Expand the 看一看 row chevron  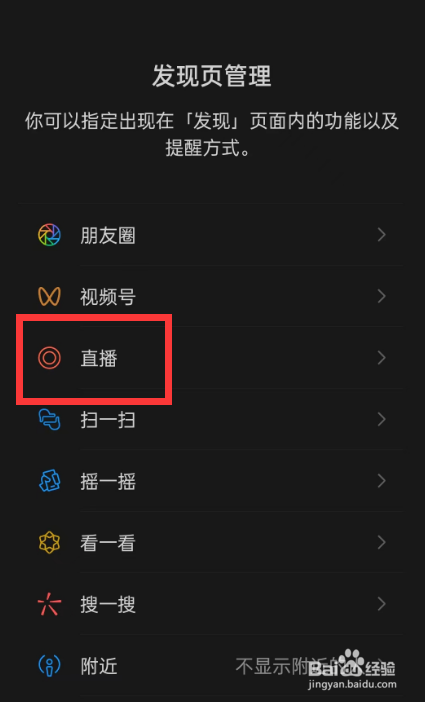382,543
